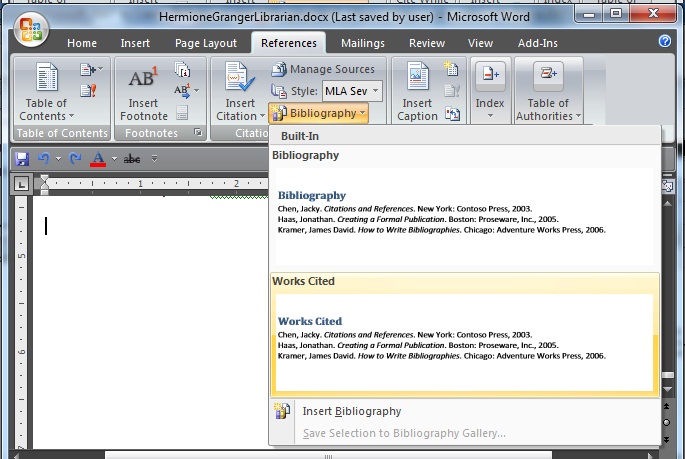
Task: Collapse the Bibliography dropdown button
Action: [x=318, y=114]
